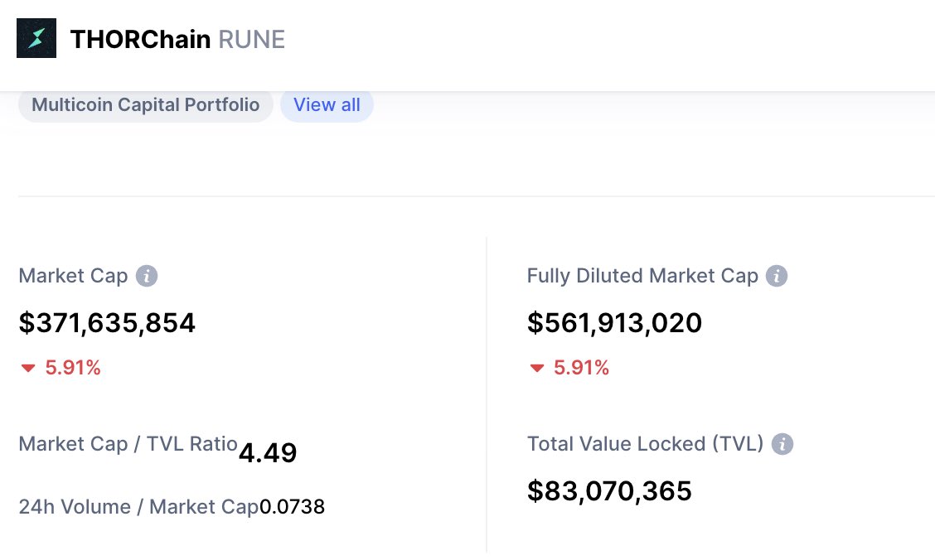935x560 pixels.
Task: Open the Total Value Locked info icon
Action: click(782, 444)
